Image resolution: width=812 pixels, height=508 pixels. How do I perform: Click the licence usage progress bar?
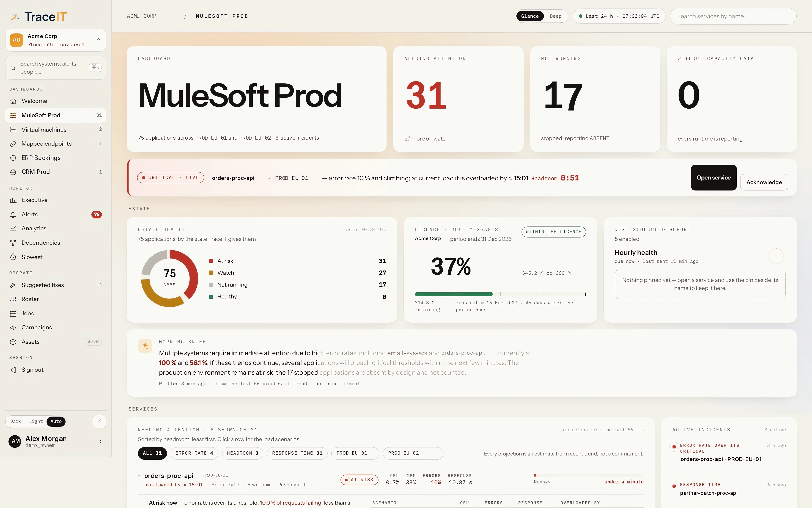500,294
